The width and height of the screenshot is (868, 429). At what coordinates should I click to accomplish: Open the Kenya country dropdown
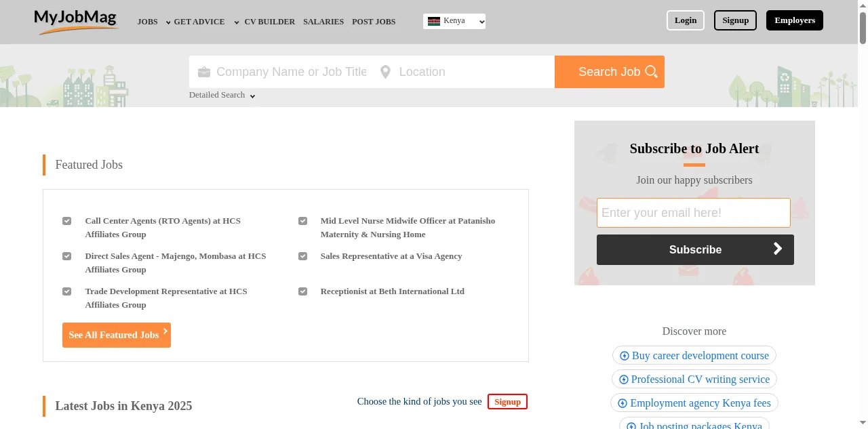454,21
